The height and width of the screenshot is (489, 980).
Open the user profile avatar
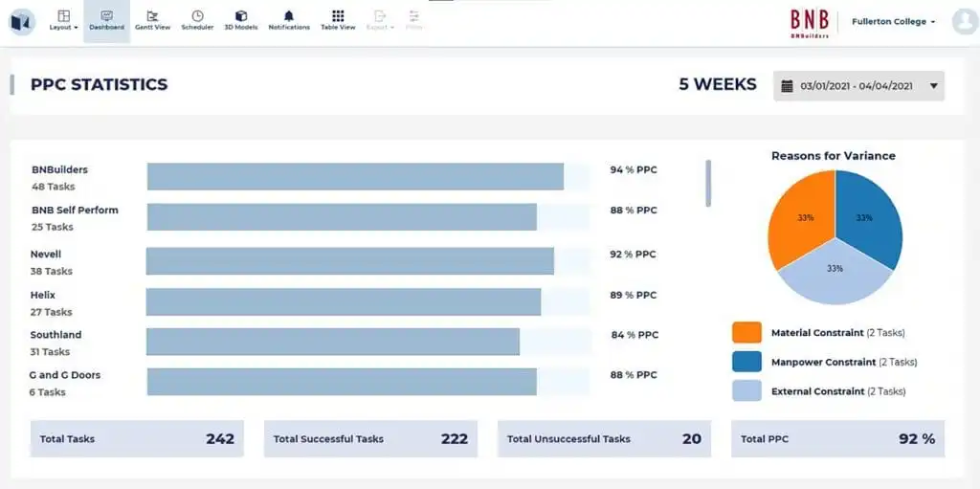964,22
